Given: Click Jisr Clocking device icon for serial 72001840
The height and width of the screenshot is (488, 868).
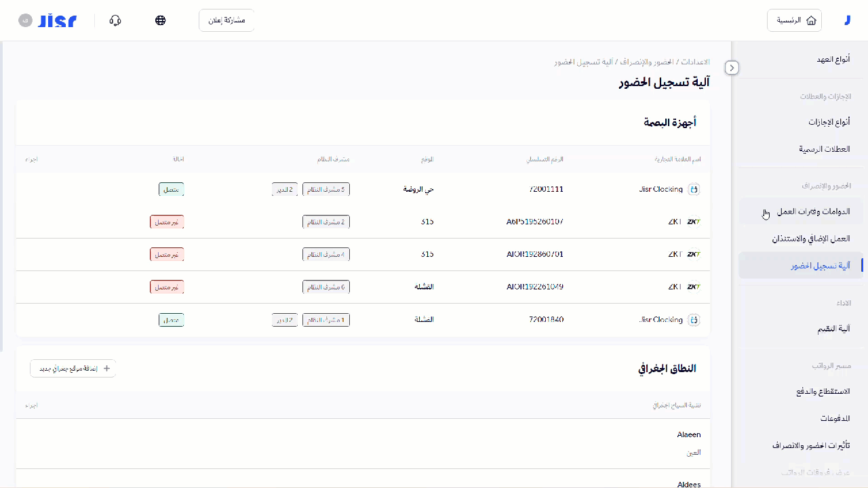Looking at the screenshot, I should tap(693, 320).
